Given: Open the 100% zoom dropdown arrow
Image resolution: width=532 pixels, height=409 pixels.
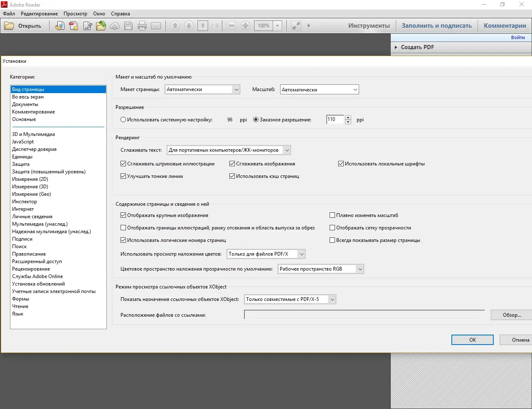Looking at the screenshot, I should 278,26.
